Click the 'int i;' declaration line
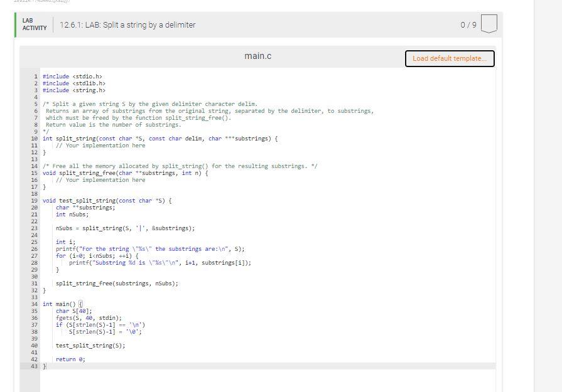 (x=65, y=242)
